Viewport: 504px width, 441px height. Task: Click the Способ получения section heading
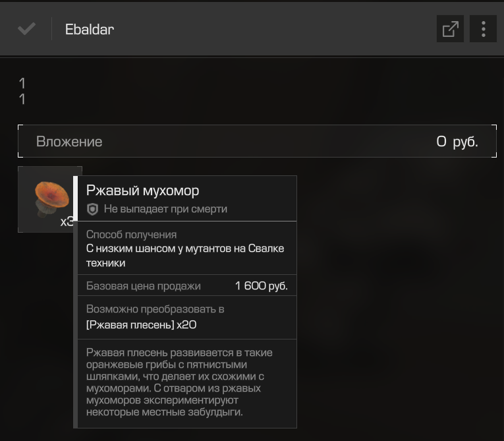[131, 235]
